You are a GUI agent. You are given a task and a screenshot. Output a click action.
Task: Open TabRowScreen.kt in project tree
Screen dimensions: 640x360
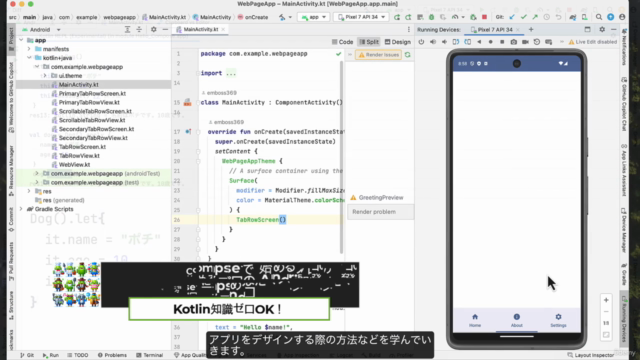click(x=79, y=147)
